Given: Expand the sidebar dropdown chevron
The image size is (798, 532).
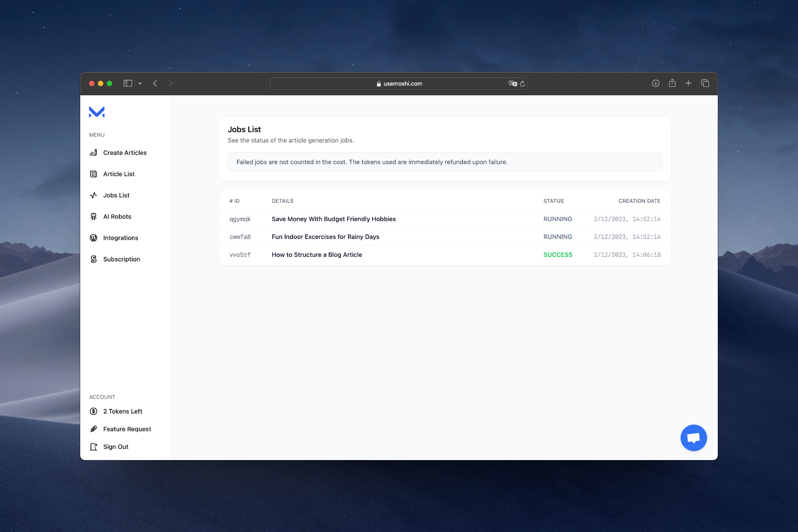Looking at the screenshot, I should [x=140, y=84].
